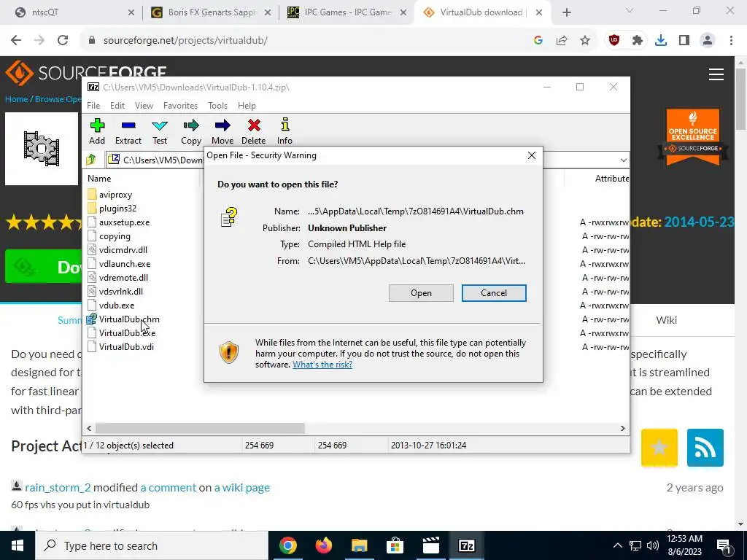Screen dimensions: 747x560
Task: Click the "What's the risk?" link
Action: pos(322,365)
